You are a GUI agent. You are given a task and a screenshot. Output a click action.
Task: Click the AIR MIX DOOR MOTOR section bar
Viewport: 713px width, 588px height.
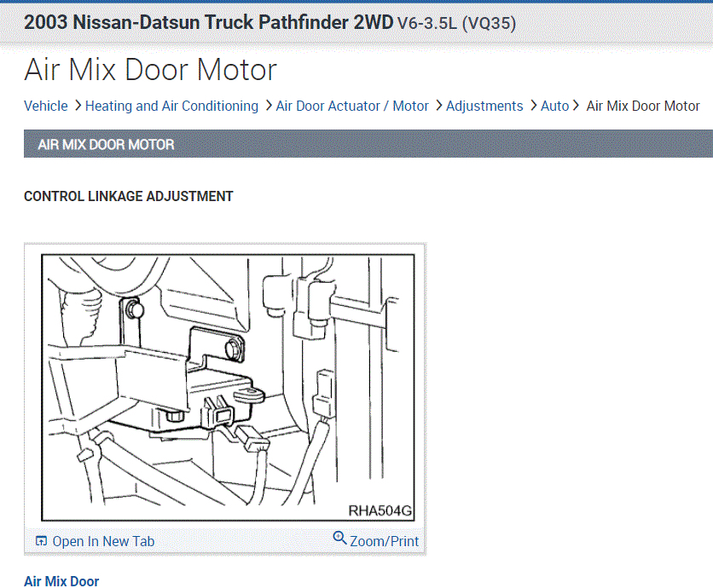click(368, 144)
